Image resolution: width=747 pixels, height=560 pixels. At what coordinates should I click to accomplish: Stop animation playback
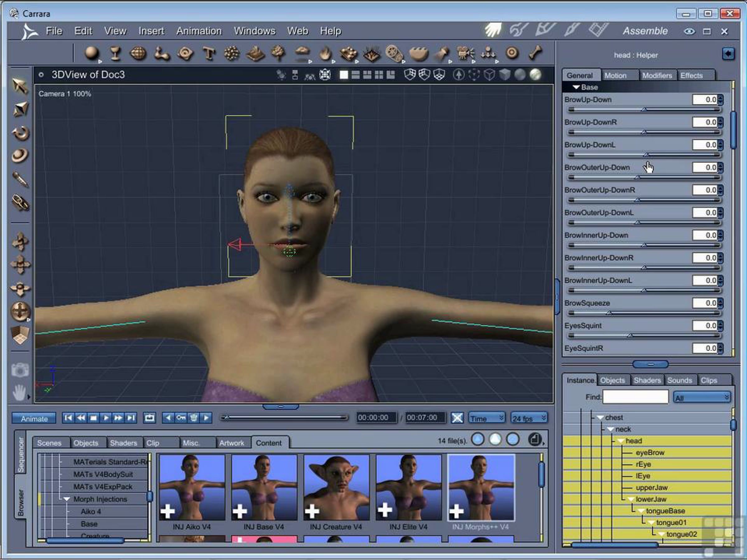pos(93,418)
